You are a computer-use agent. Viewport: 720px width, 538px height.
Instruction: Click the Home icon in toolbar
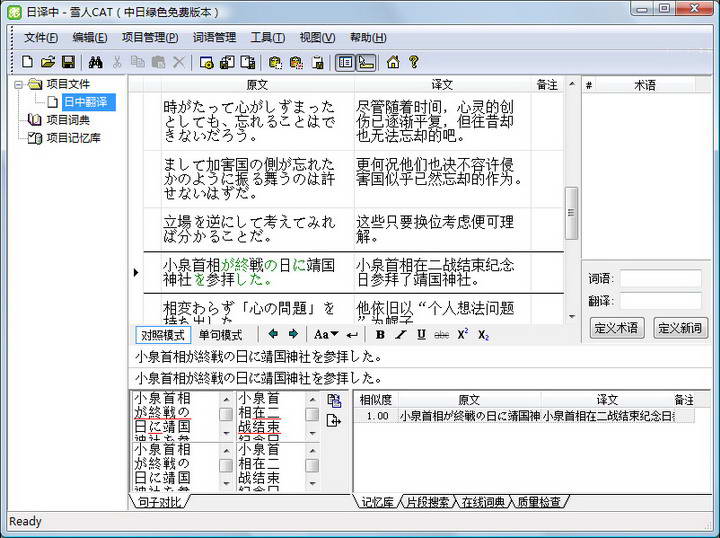pos(392,62)
